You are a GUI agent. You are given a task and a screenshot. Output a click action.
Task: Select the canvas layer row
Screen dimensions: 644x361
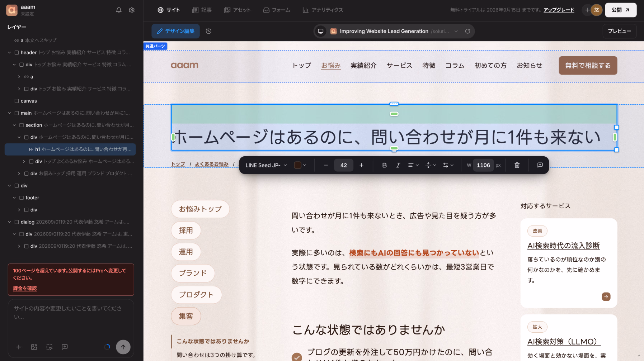click(70, 101)
